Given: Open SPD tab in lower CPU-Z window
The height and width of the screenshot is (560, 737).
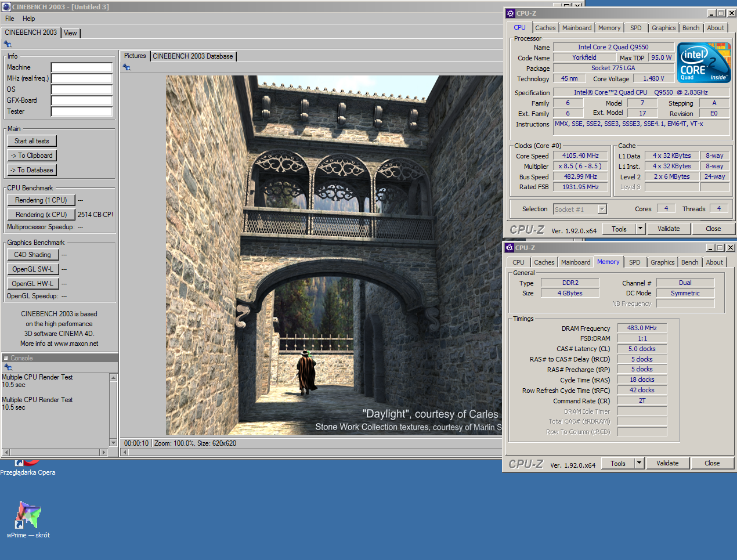Looking at the screenshot, I should (x=635, y=262).
